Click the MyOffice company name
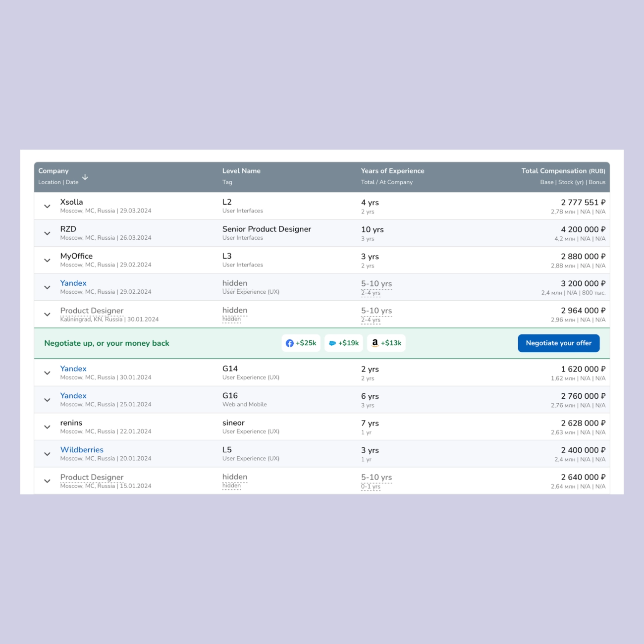 (76, 256)
